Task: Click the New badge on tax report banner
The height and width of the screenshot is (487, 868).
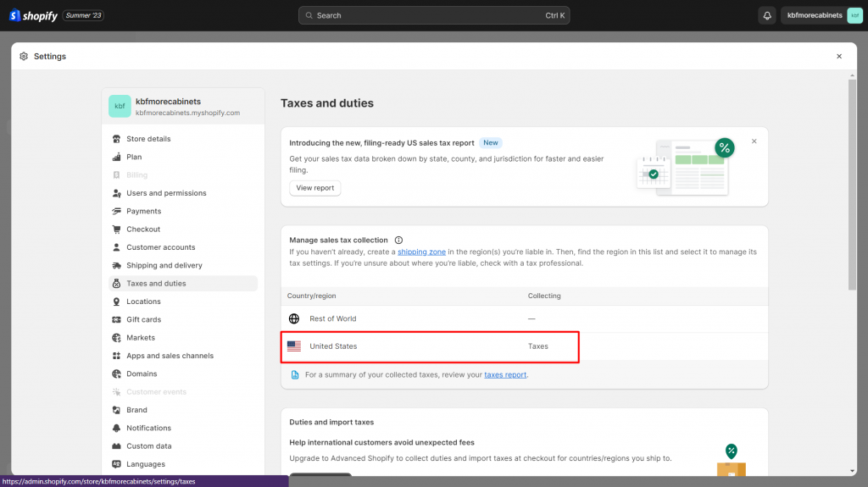Action: [491, 143]
